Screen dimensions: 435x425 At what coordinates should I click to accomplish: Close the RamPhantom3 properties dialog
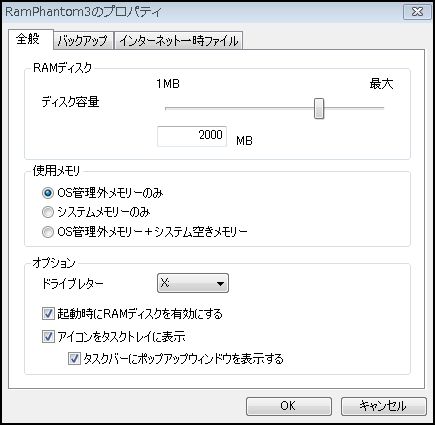click(x=417, y=12)
